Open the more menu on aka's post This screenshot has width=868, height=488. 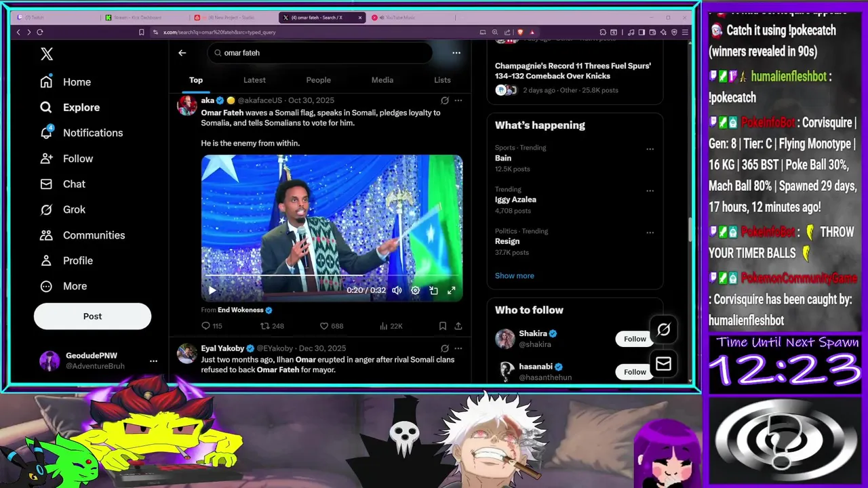click(458, 100)
